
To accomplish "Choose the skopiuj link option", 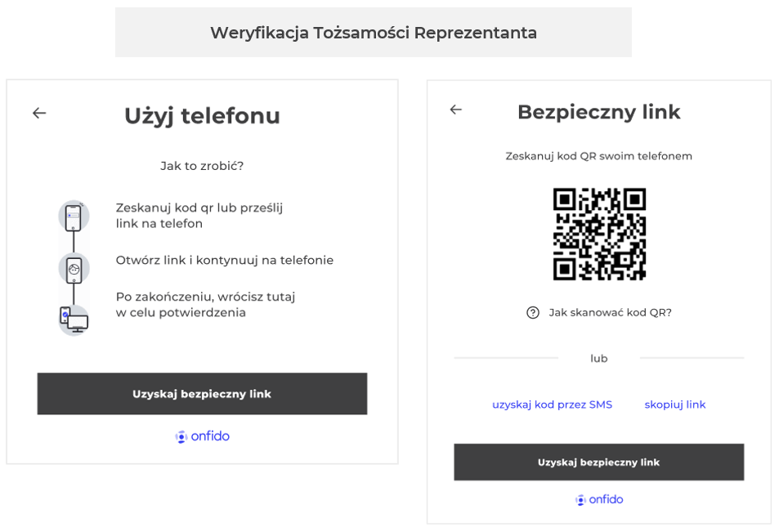I will (674, 405).
